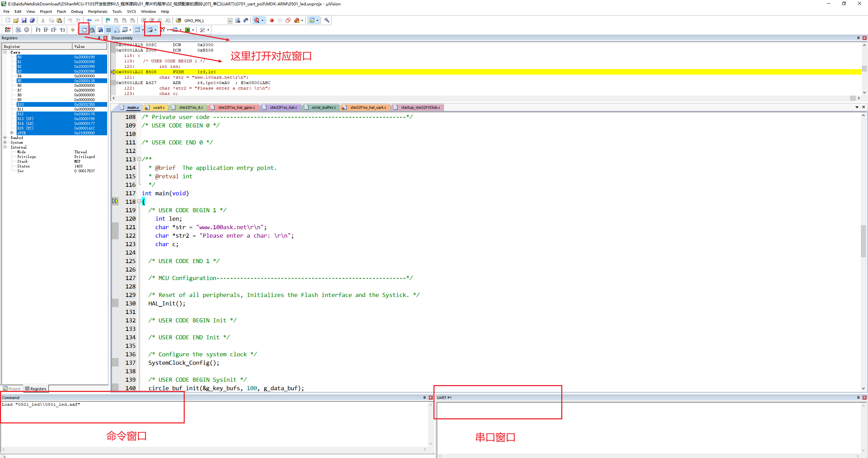Pin the Registers panel autohide toggle
Viewport: 868px width, 458px height.
99,38
